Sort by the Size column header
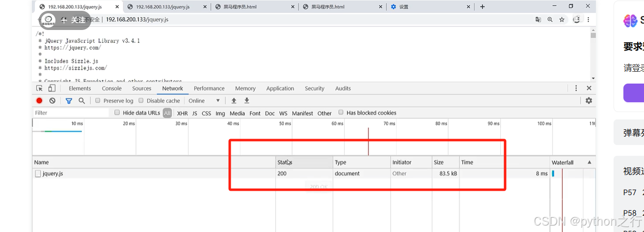644x232 pixels. point(446,162)
